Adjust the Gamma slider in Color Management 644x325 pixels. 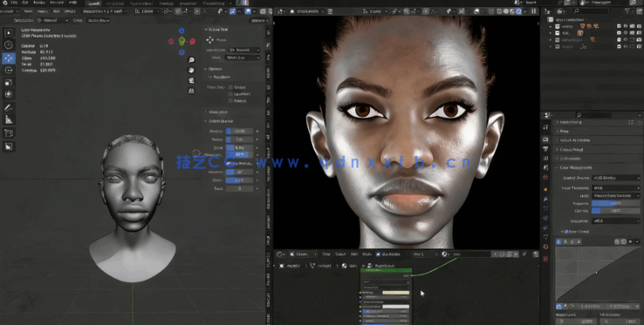click(616, 211)
